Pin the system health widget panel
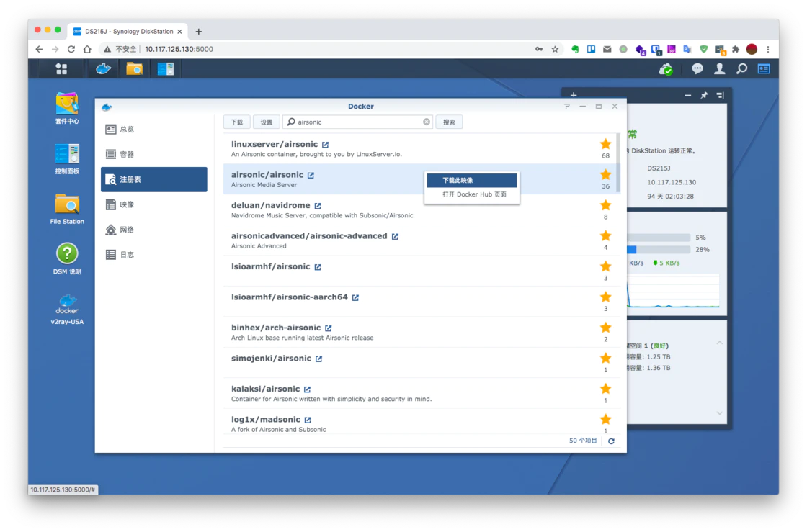 click(704, 96)
